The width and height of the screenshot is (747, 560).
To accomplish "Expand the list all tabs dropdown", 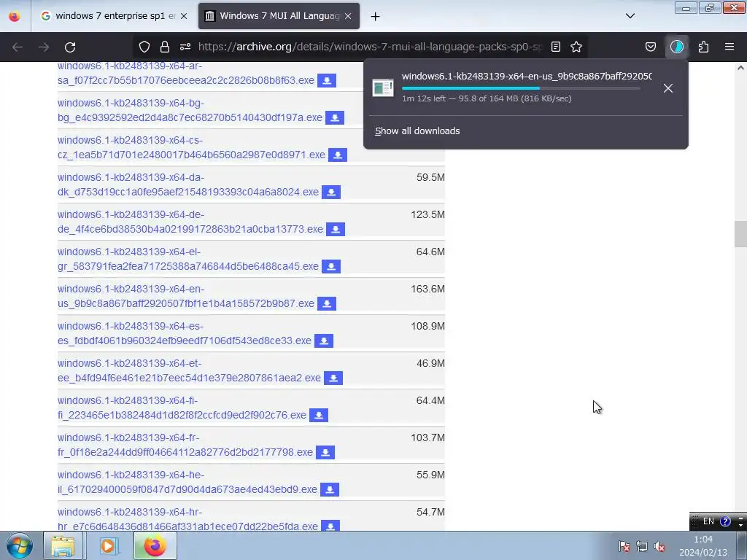I will (630, 16).
